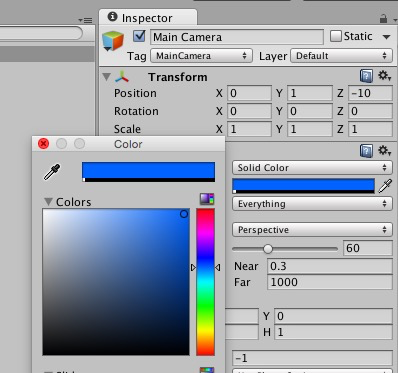This screenshot has height=373, width=398.
Task: Click the Color picker eyedropper tool
Action: point(52,172)
